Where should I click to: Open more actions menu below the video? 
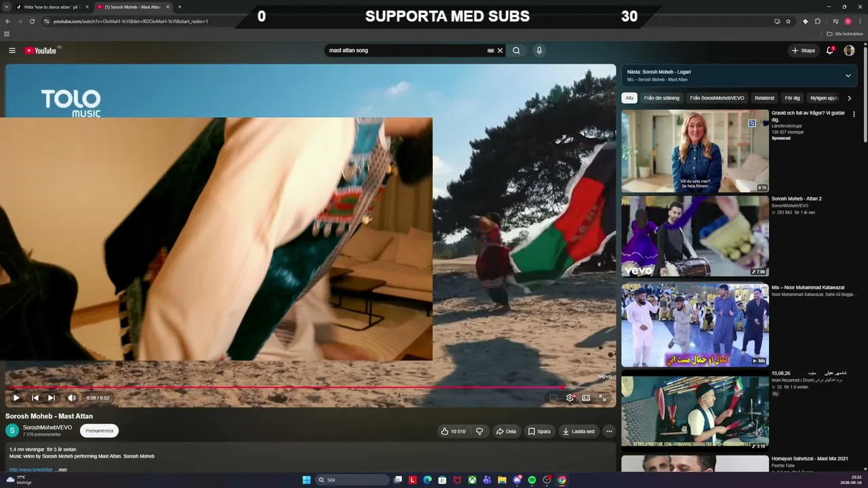609,431
